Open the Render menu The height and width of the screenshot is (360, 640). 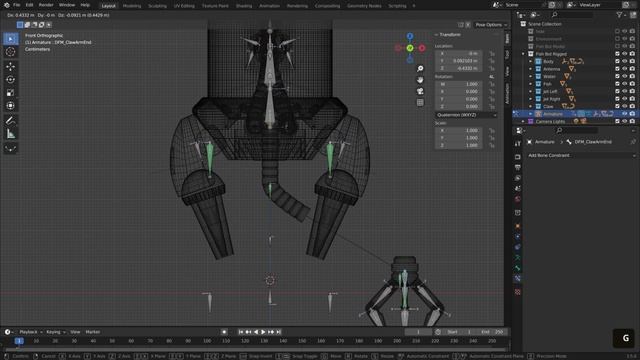pos(46,5)
